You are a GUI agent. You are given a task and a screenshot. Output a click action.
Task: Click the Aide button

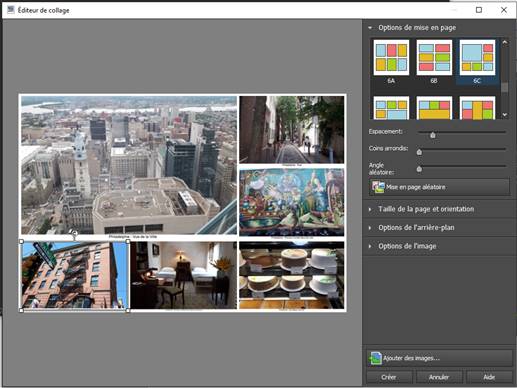pyautogui.click(x=489, y=377)
